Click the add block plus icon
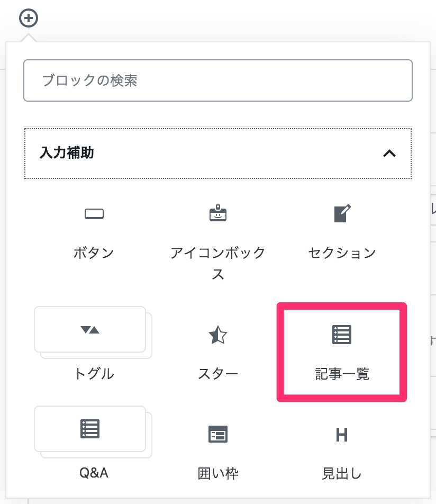Screen dimensions: 436x504 click(x=29, y=18)
